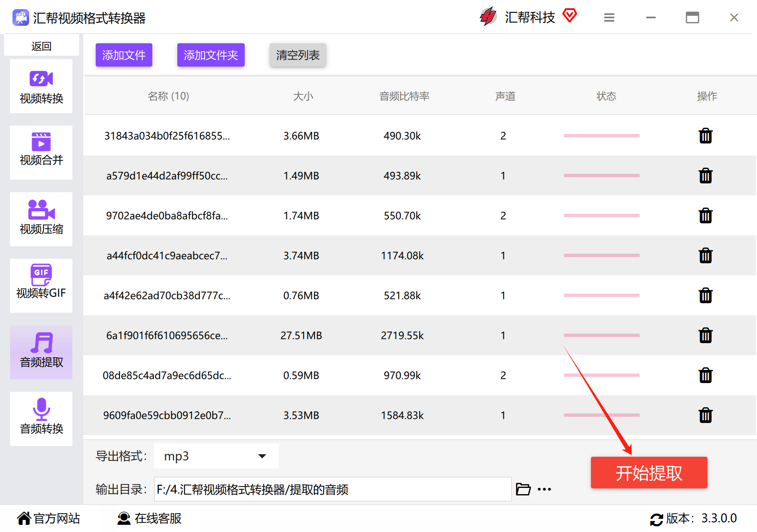Select file name a4f42e62ad70cb38d777c...
This screenshot has height=532, width=757.
pyautogui.click(x=167, y=295)
